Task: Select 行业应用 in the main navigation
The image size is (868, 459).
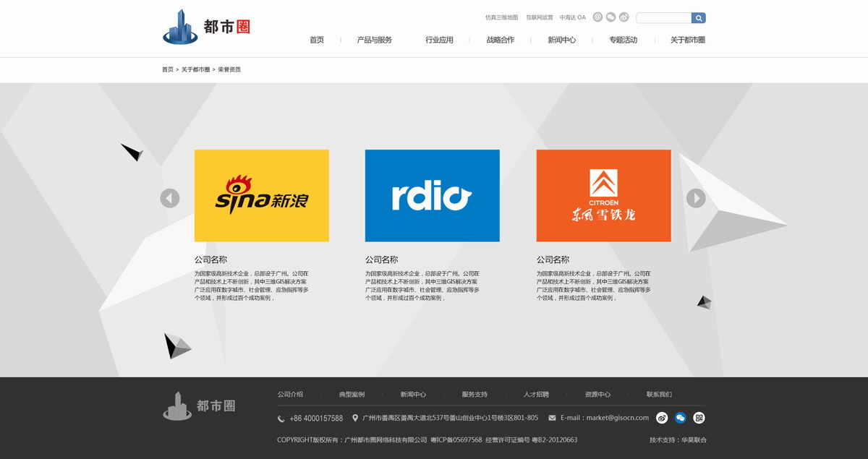Action: (x=439, y=40)
